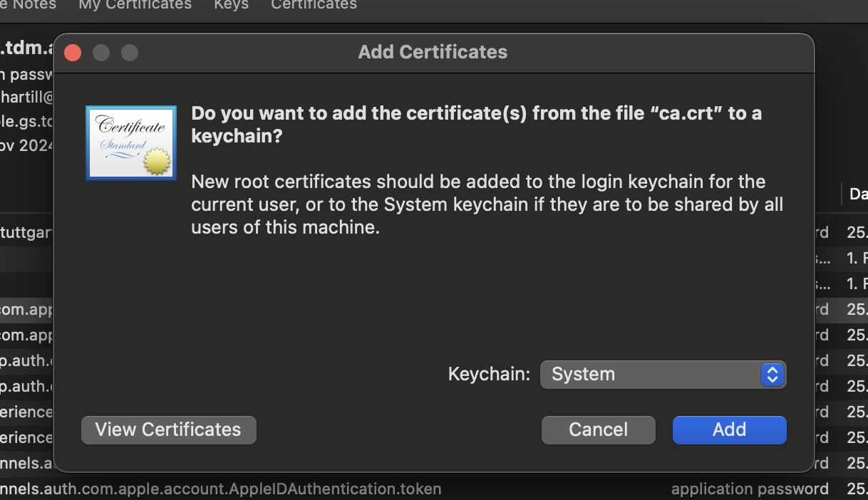Sort by the Date column header
Screen dimensions: 868x500
(x=858, y=194)
